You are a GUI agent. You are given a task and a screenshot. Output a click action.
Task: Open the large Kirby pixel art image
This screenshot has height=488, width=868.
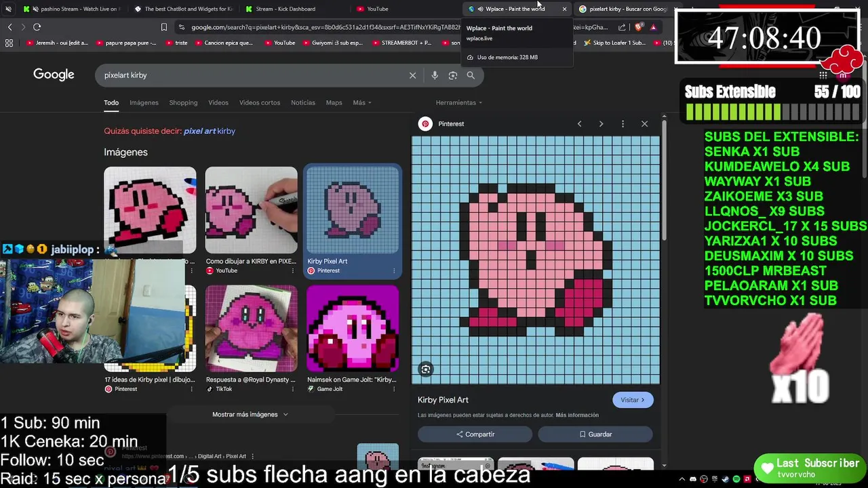coord(536,260)
